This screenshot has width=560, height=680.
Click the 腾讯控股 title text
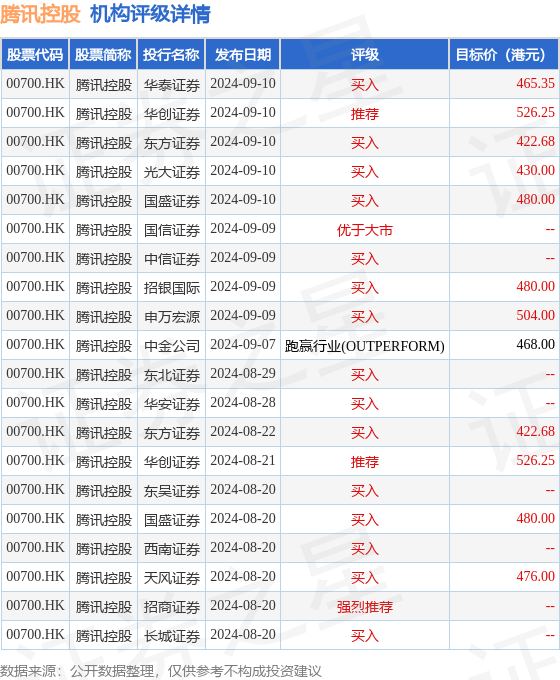(40, 14)
